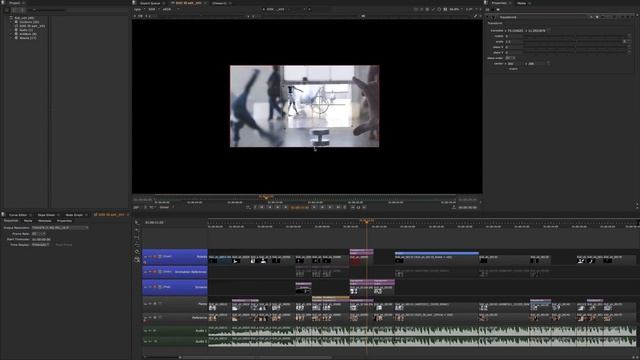Click the fifth timeline editing tool in the vertical toolbar
This screenshot has height=360, width=640.
tap(137, 252)
